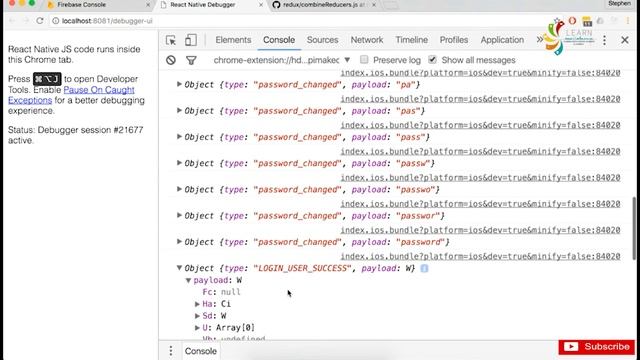The image size is (640, 360).
Task: Expand the U: Array[0] property
Action: click(197, 327)
